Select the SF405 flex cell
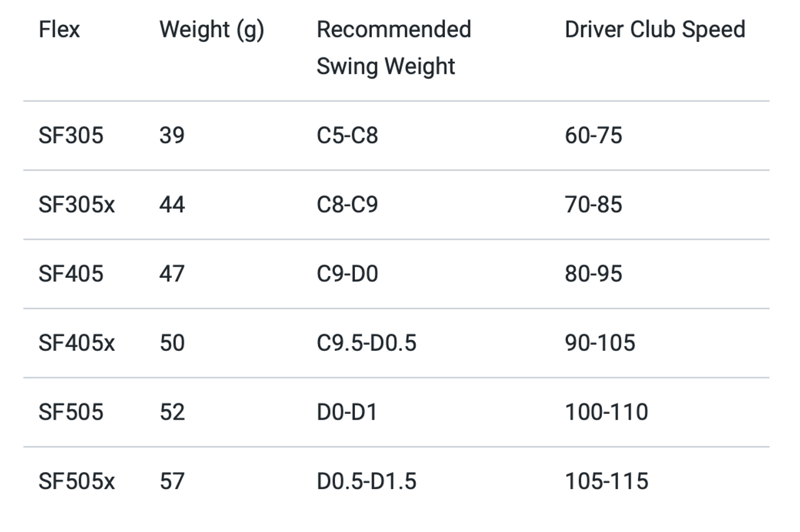The height and width of the screenshot is (532, 800). [71, 273]
